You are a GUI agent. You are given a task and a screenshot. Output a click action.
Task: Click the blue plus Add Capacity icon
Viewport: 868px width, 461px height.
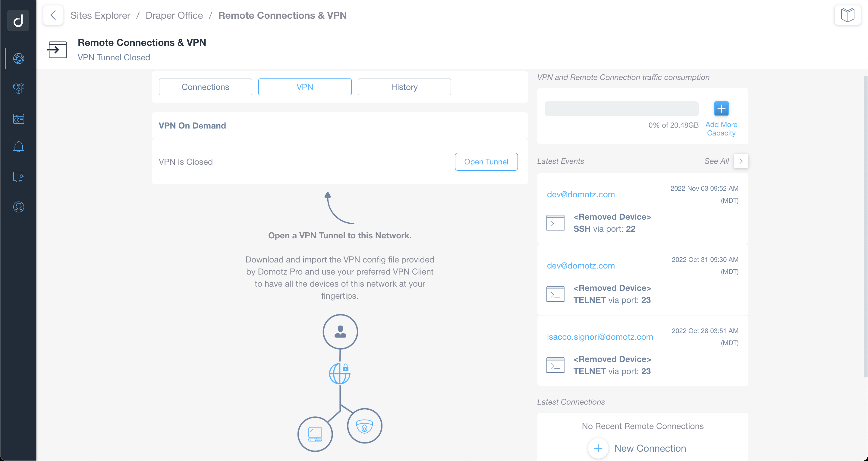coord(721,109)
